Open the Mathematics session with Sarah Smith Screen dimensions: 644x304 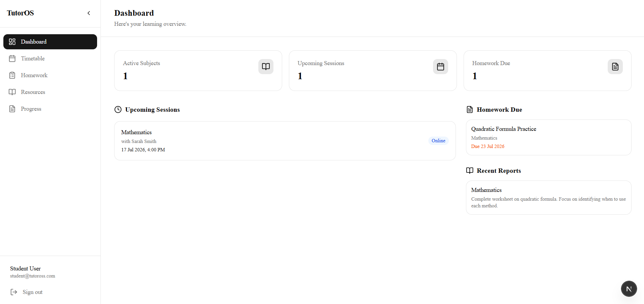point(285,141)
